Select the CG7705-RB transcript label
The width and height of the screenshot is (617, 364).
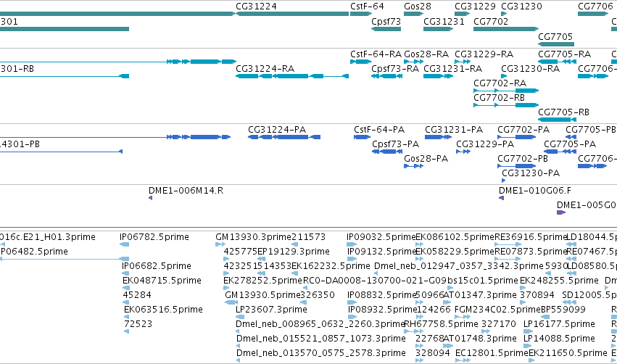click(x=563, y=112)
